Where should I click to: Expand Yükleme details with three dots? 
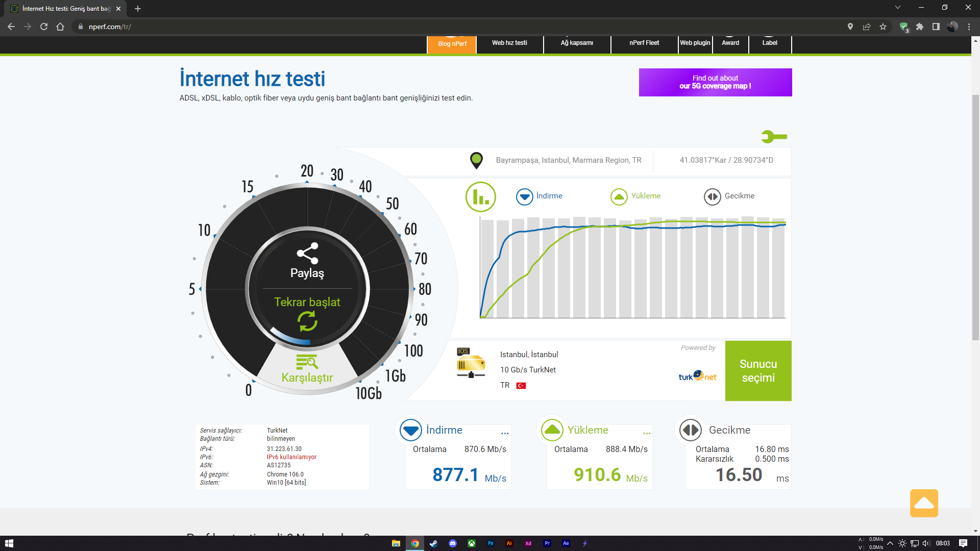point(647,433)
